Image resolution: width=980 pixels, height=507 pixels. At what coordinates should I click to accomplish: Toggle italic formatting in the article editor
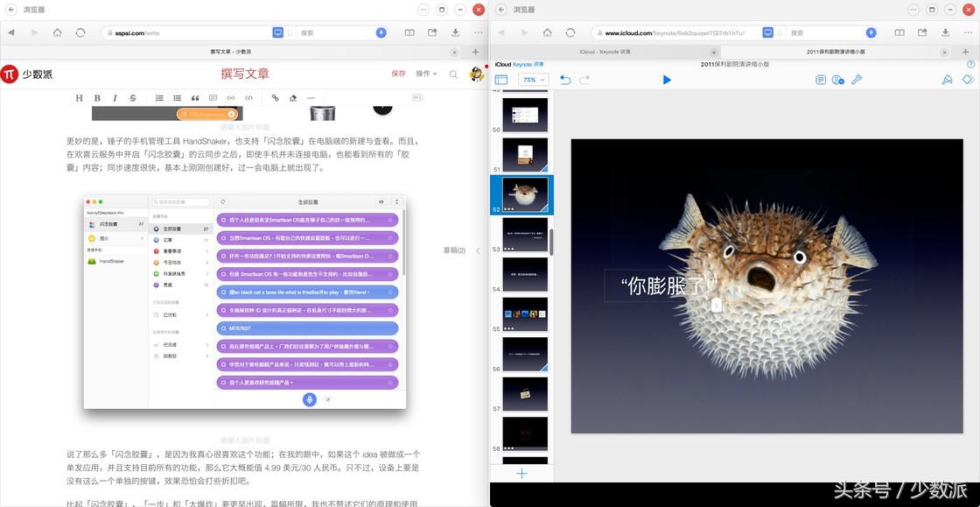114,99
